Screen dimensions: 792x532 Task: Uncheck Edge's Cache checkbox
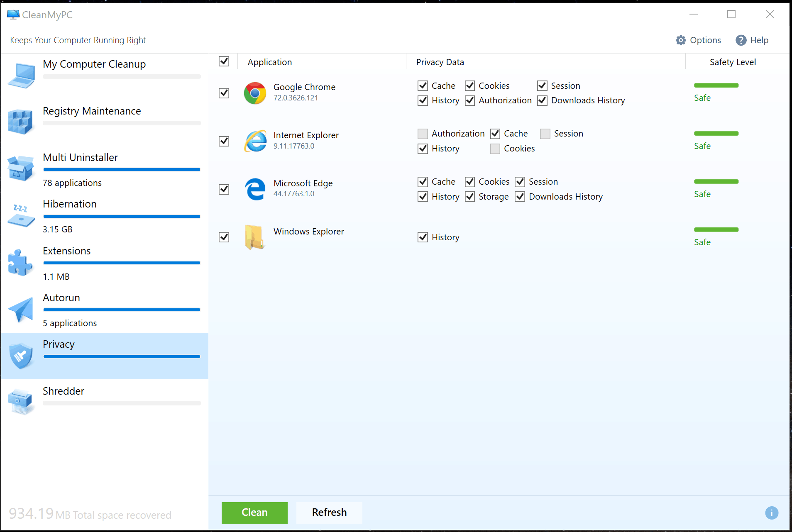pyautogui.click(x=423, y=182)
